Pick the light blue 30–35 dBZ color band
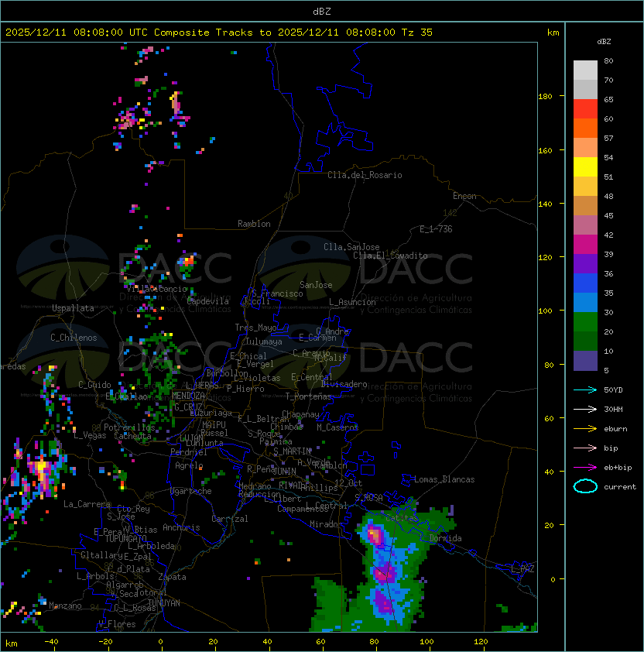The height and width of the screenshot is (652, 644). (x=585, y=303)
